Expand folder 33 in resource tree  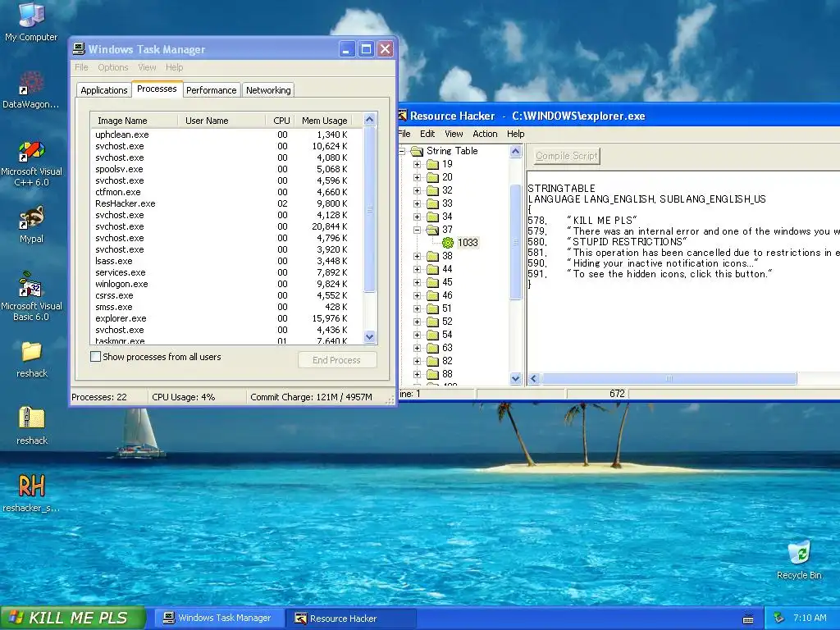click(x=418, y=203)
